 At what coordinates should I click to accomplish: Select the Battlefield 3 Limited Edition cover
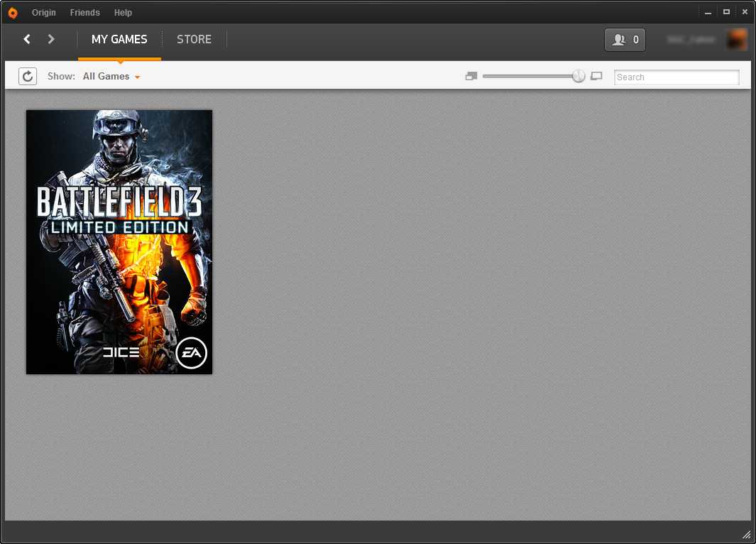click(x=119, y=242)
